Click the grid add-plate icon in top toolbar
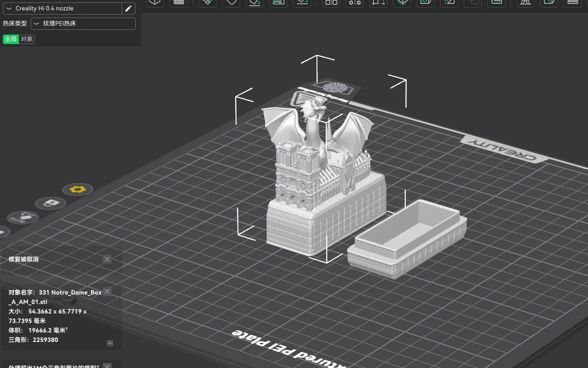This screenshot has height=368, width=588. pyautogui.click(x=179, y=2)
